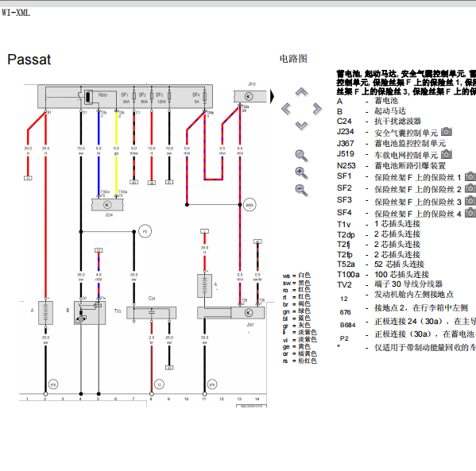This screenshot has height=471, width=476.
Task: Open the camera icon on the SF1 legend row
Action: pyautogui.click(x=470, y=176)
